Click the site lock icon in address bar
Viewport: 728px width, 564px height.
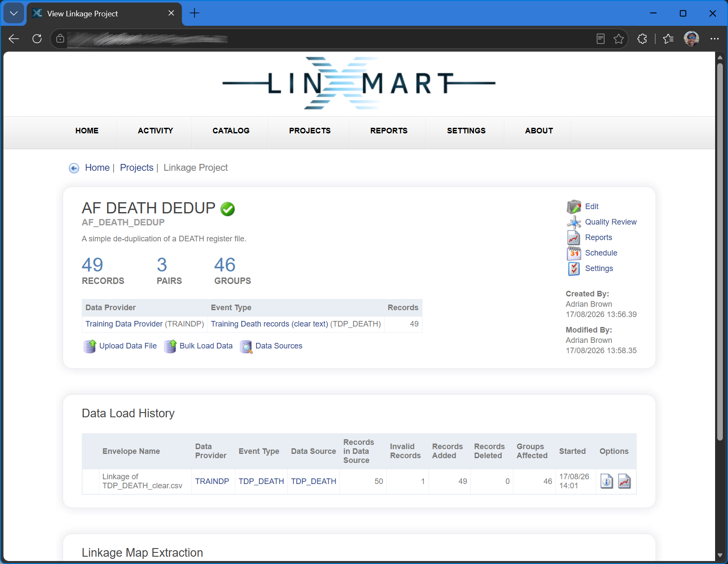coord(60,39)
